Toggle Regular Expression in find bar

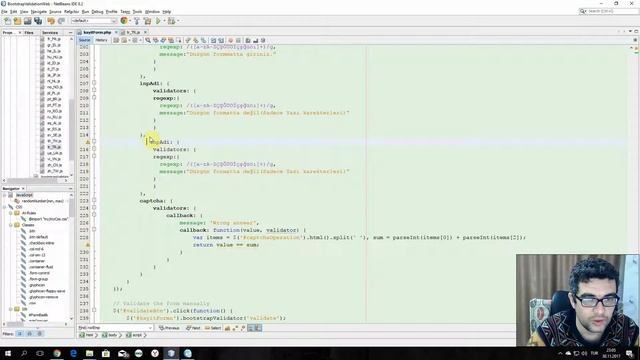pyautogui.click(x=243, y=328)
